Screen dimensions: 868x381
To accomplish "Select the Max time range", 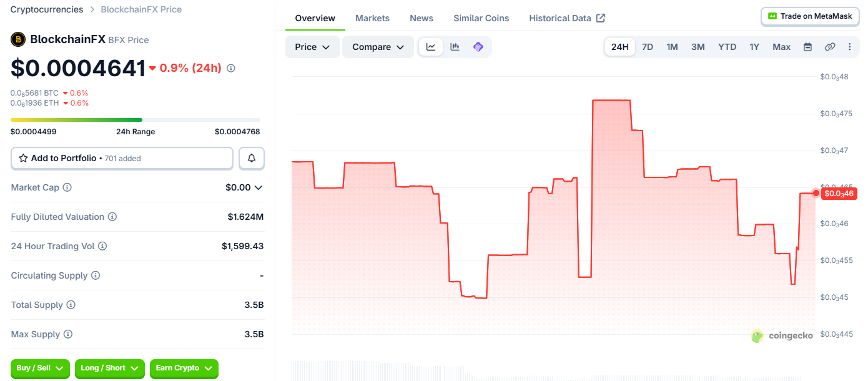I will (x=781, y=47).
